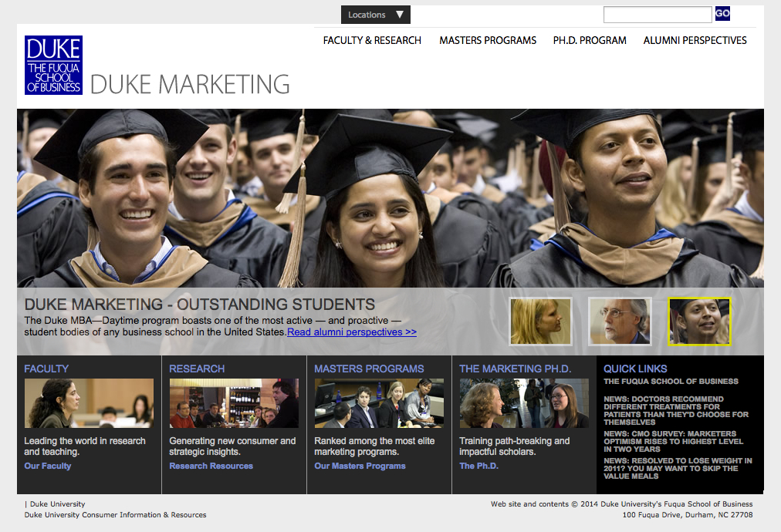The height and width of the screenshot is (532, 781).
Task: Open the Faculty & Research menu
Action: (372, 40)
